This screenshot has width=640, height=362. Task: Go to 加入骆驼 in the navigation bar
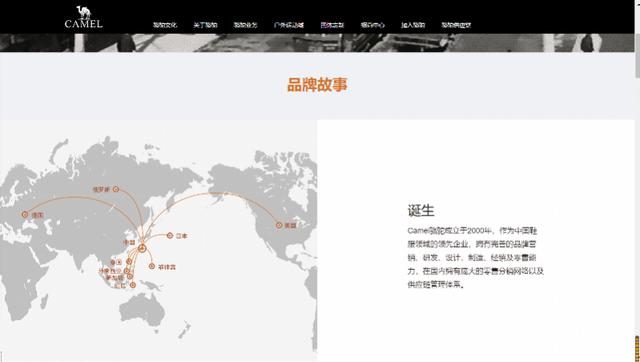(x=413, y=25)
